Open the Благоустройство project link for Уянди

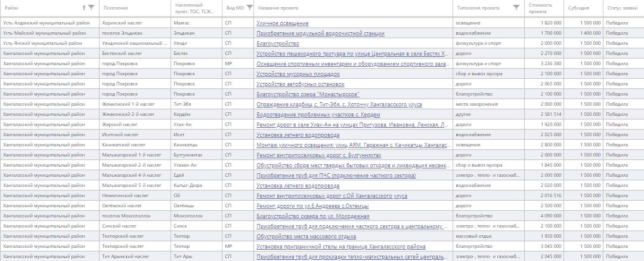click(278, 43)
